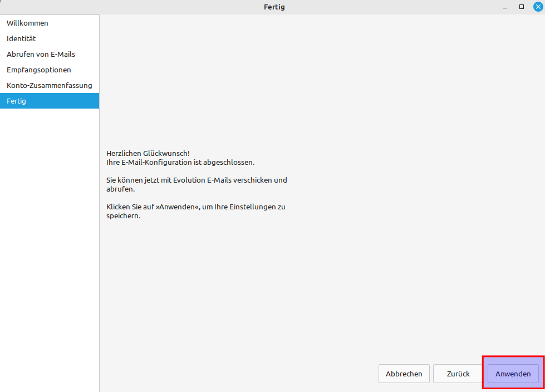Switch to Empfangsoptionen page
The height and width of the screenshot is (392, 545).
(39, 70)
